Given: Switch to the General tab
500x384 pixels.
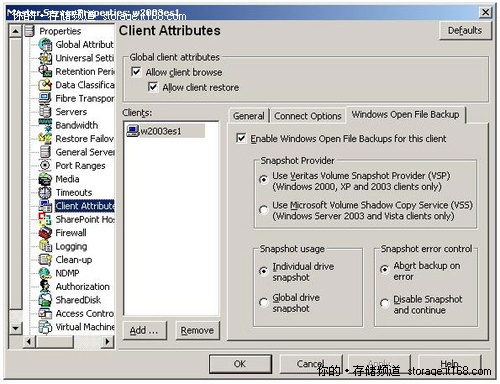Looking at the screenshot, I should click(x=249, y=116).
